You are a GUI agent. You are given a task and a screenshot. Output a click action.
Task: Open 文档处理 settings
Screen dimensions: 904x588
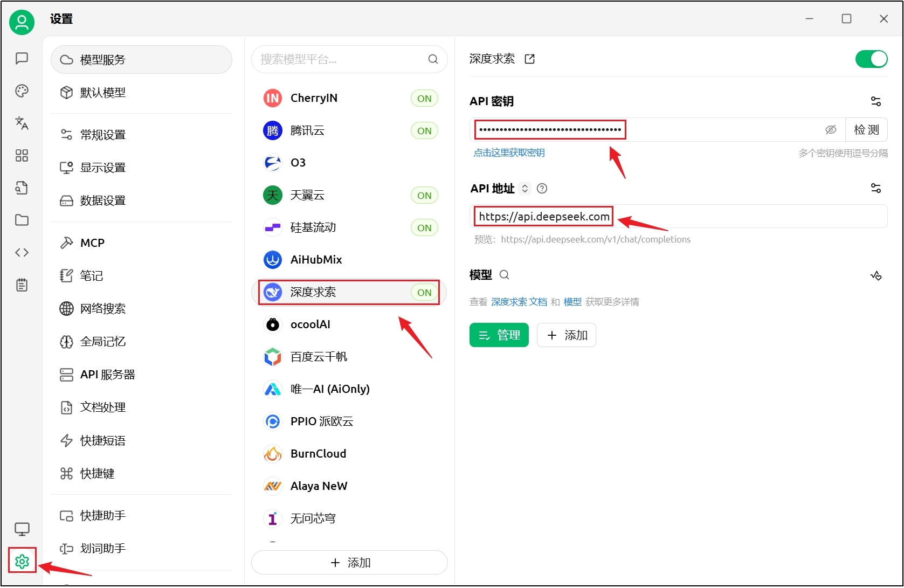141,407
